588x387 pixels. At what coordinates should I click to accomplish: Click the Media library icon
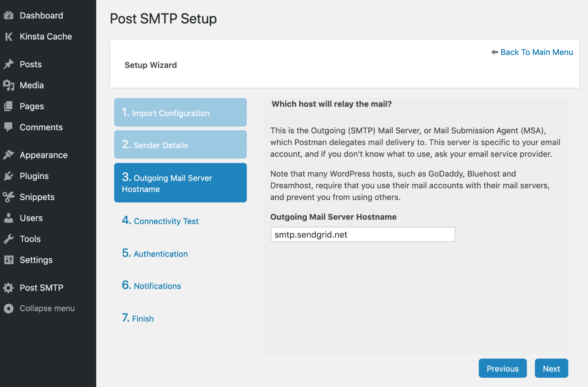click(8, 85)
